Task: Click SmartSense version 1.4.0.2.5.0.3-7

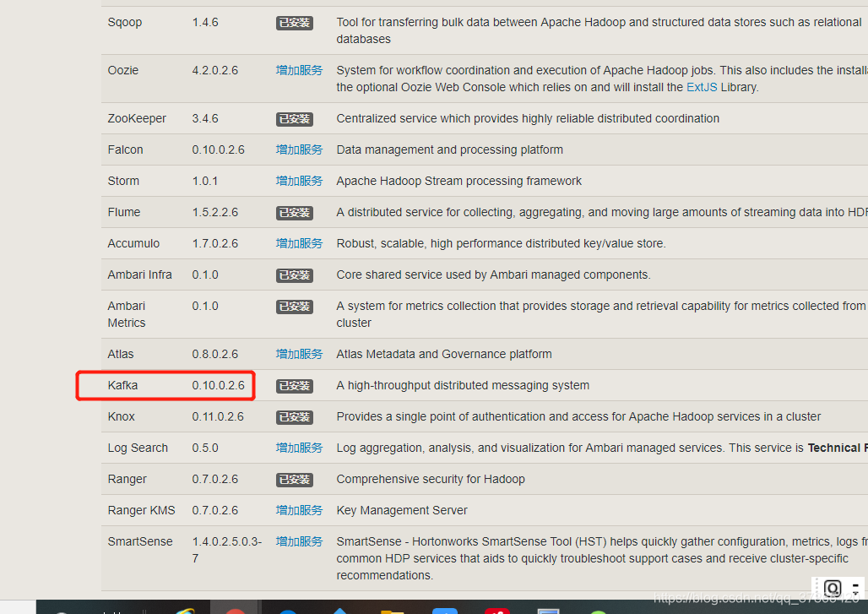Action: (227, 550)
